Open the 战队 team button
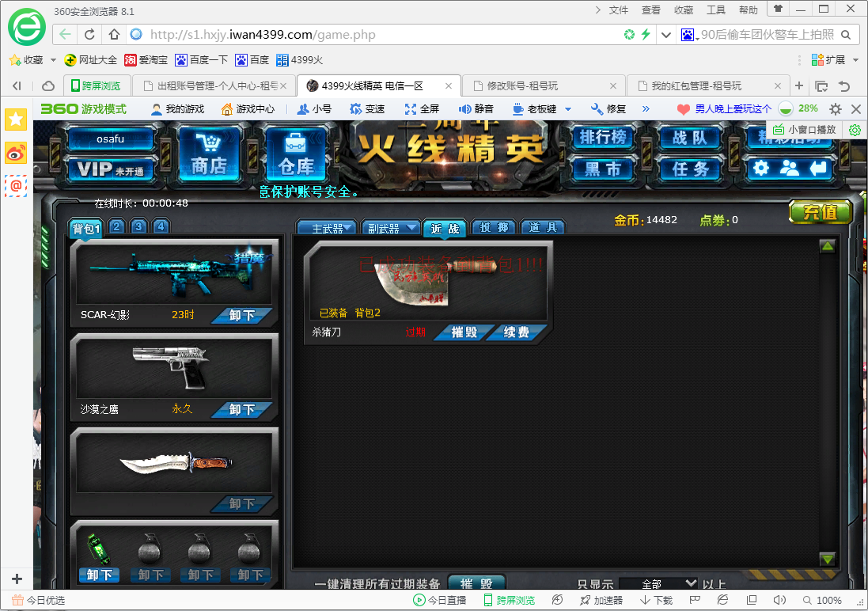 click(690, 138)
